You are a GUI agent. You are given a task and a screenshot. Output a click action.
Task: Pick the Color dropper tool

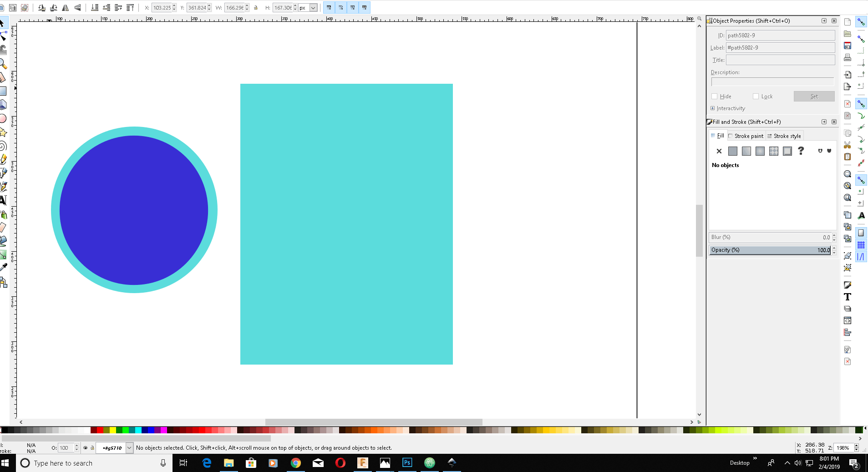(x=4, y=266)
